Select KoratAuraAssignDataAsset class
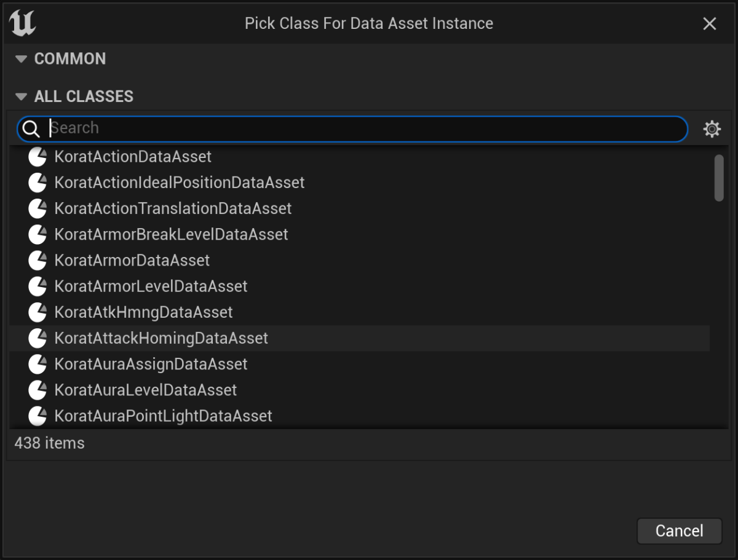738x560 pixels. (x=359, y=364)
